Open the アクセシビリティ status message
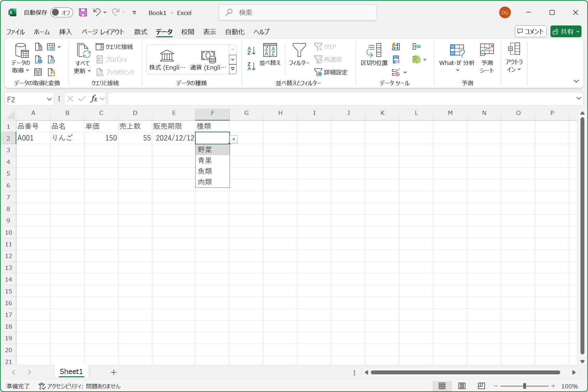This screenshot has width=588, height=392. 79,386
